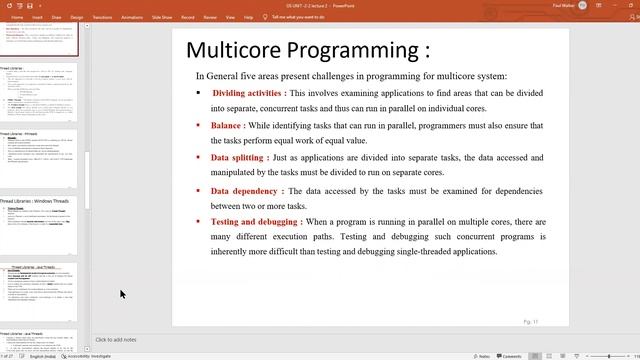This screenshot has width=640, height=360.
Task: Click the thumbnail pane scroll down arrow
Action: pos(87,349)
